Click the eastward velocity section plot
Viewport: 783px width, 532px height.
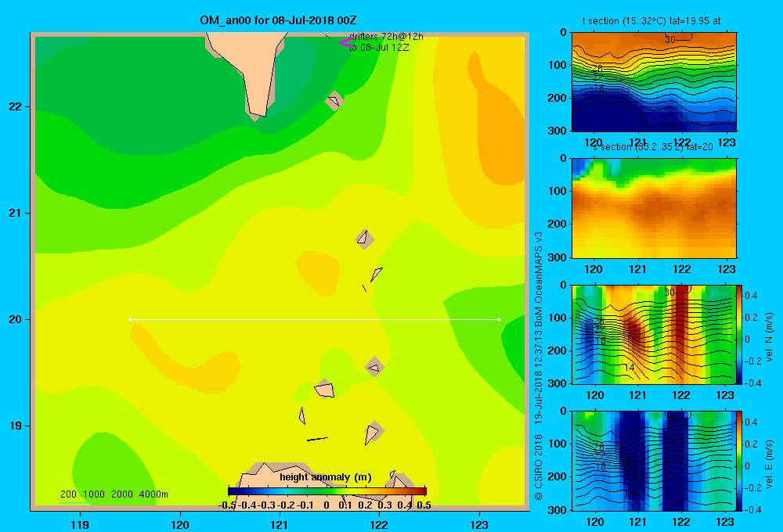654,461
